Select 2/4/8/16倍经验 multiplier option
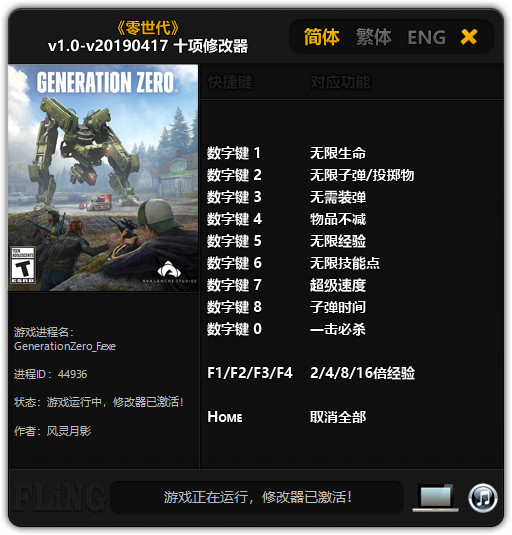 (362, 373)
